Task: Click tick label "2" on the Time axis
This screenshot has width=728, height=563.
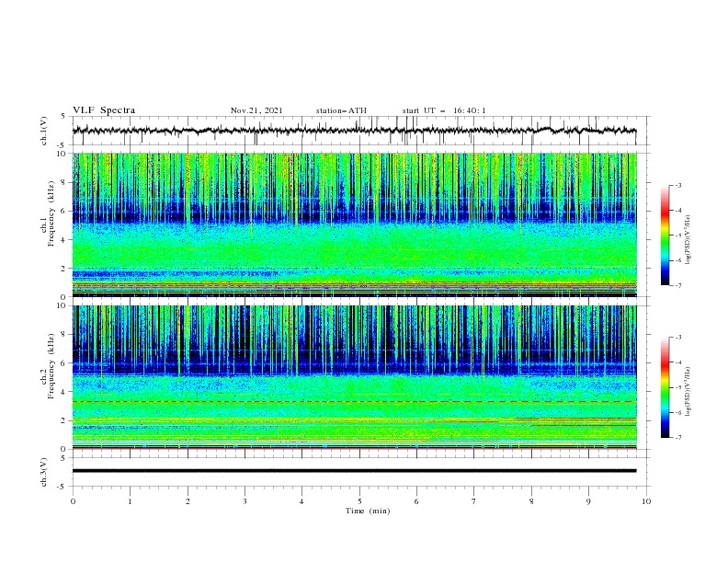Action: (x=188, y=501)
